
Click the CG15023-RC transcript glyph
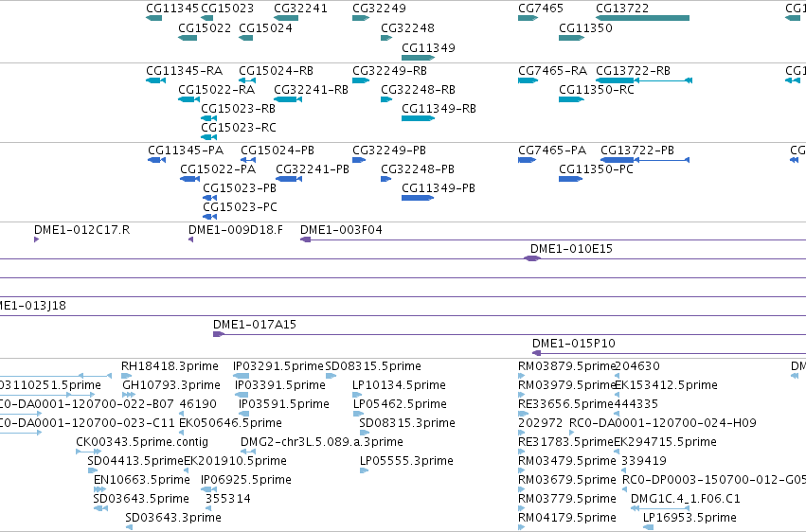coord(208,137)
